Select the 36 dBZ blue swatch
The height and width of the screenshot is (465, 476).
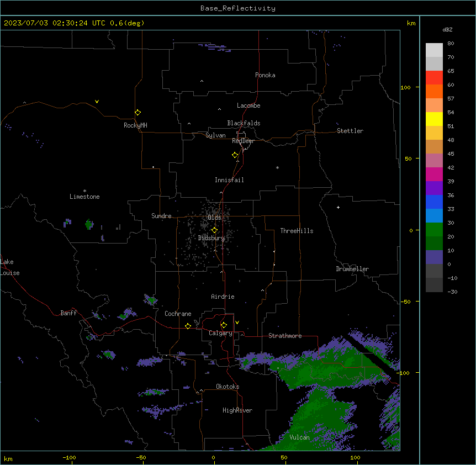pyautogui.click(x=434, y=202)
